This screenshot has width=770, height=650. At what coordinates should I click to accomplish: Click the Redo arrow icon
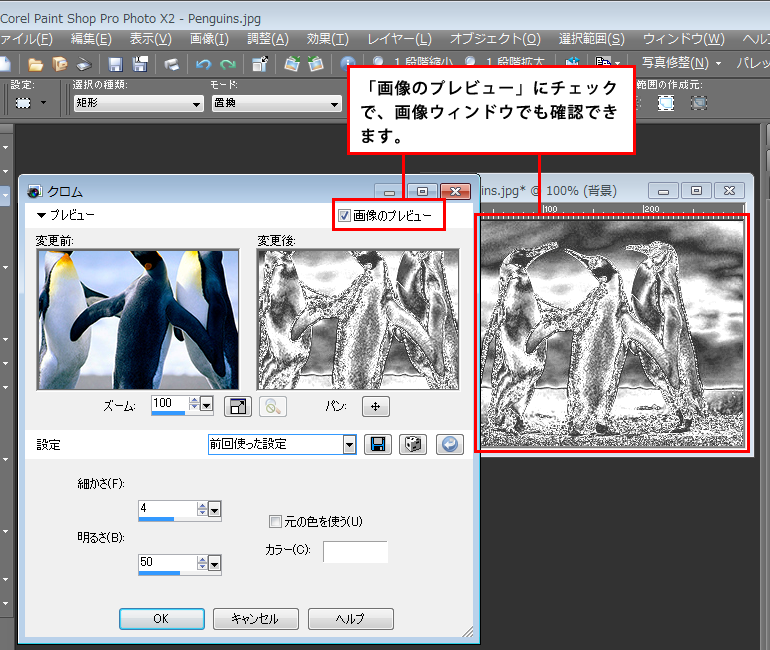click(228, 64)
